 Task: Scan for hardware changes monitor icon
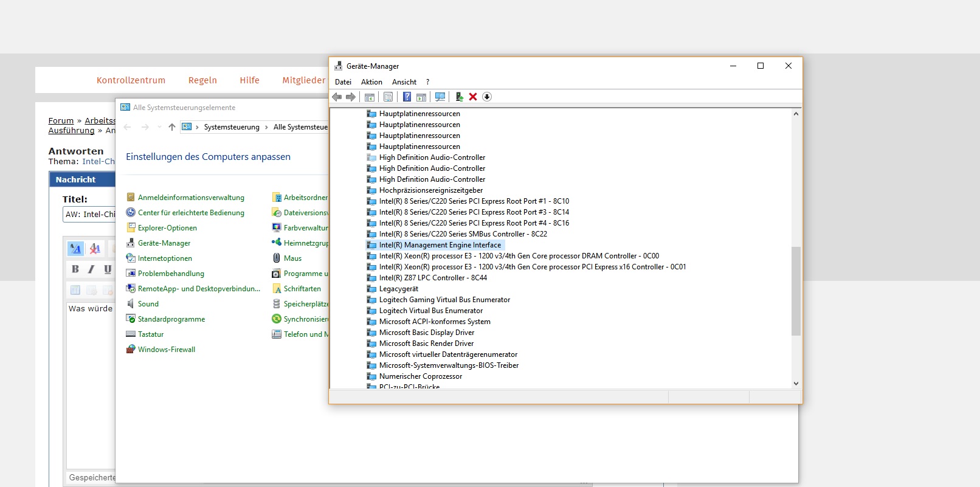click(440, 97)
